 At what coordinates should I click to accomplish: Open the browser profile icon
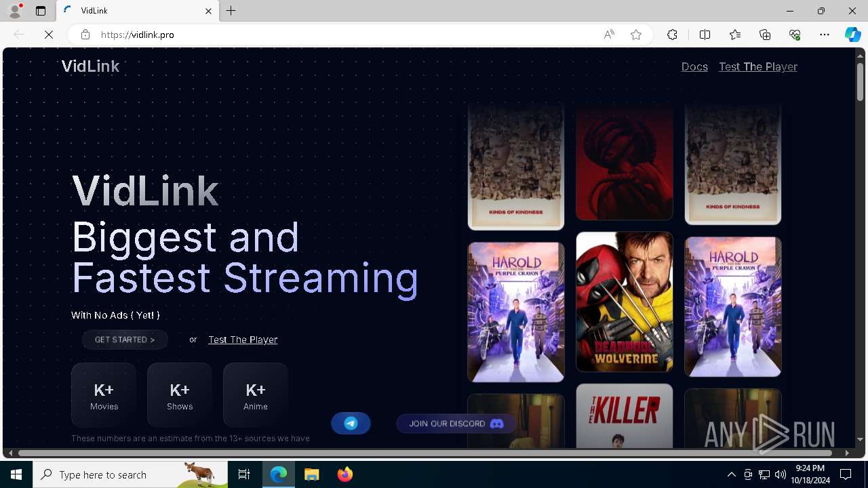pyautogui.click(x=15, y=11)
